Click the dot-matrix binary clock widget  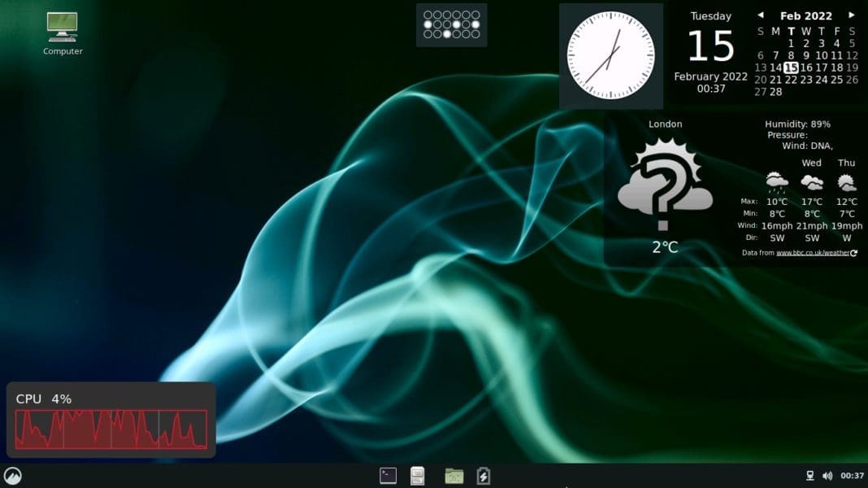pyautogui.click(x=450, y=24)
